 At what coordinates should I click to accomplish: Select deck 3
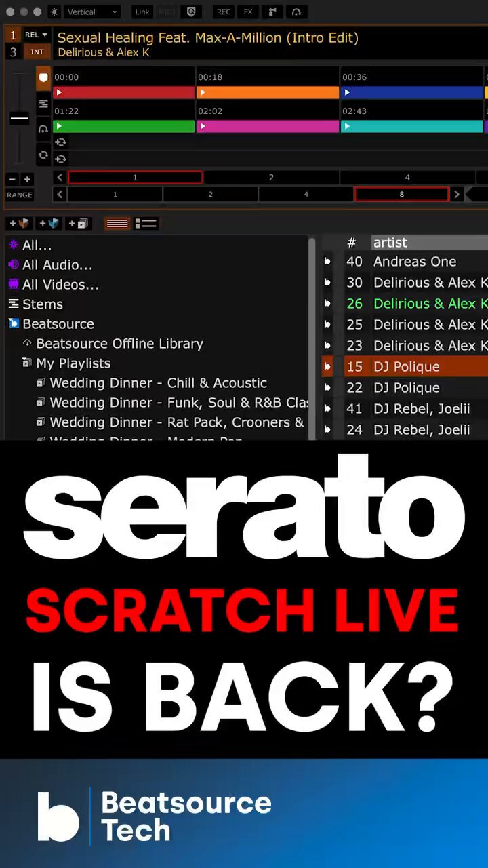click(x=13, y=52)
